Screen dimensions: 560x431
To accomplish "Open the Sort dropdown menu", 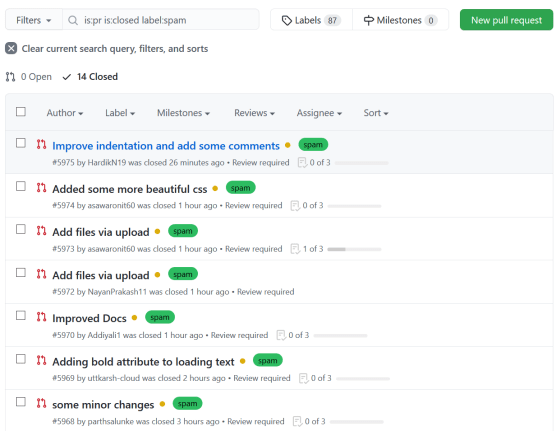I will pos(376,113).
